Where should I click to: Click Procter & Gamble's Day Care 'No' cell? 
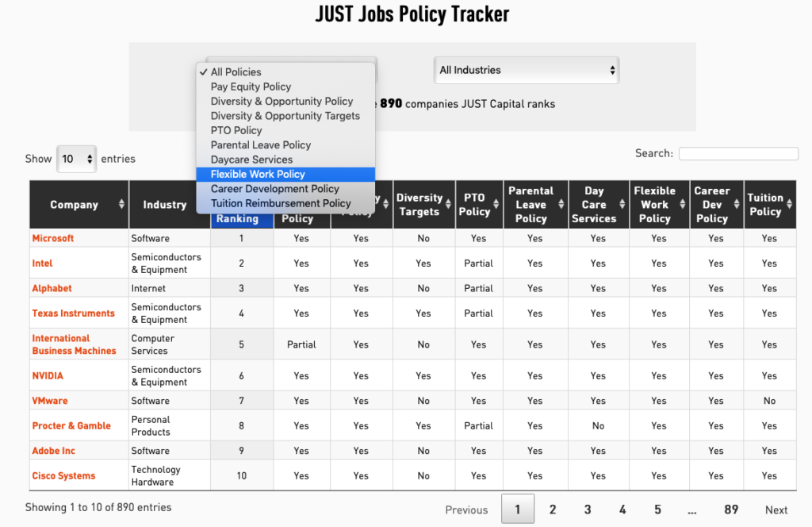point(599,425)
